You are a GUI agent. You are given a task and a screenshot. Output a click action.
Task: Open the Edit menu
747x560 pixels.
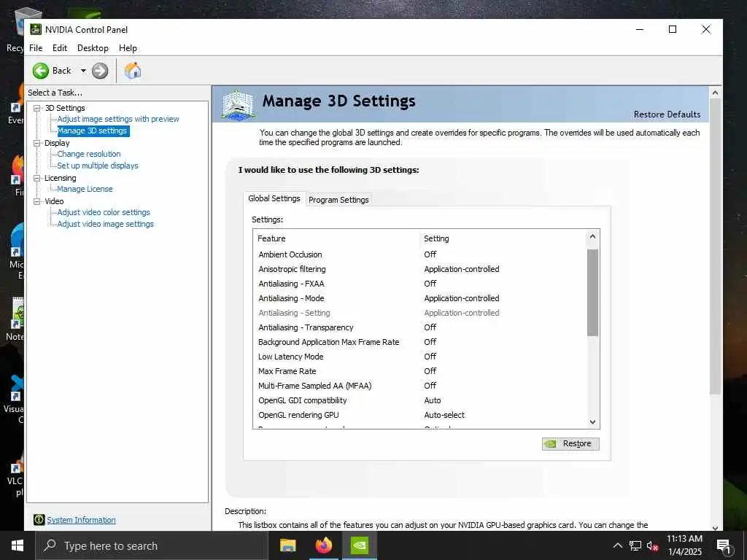click(60, 48)
